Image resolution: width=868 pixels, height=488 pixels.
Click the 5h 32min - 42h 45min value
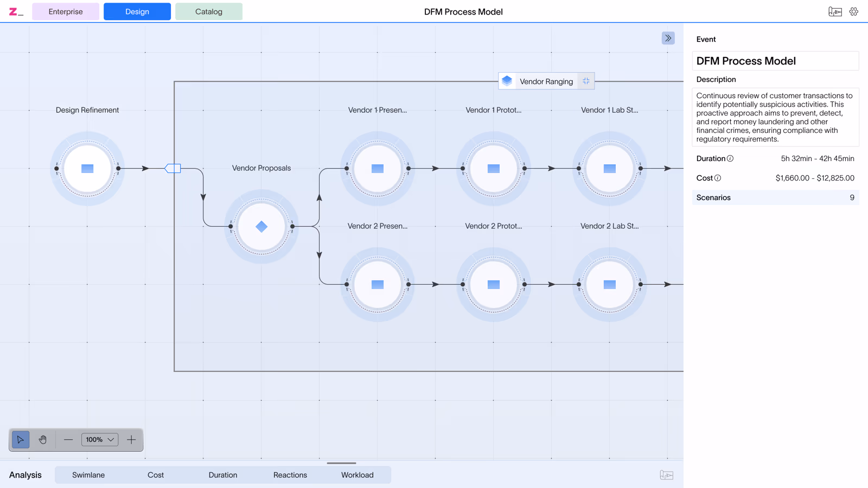[818, 158]
